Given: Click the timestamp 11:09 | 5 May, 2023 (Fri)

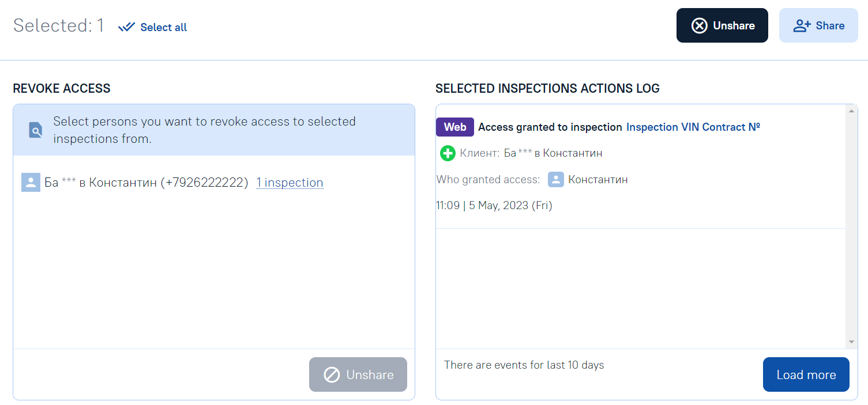Looking at the screenshot, I should [x=494, y=205].
